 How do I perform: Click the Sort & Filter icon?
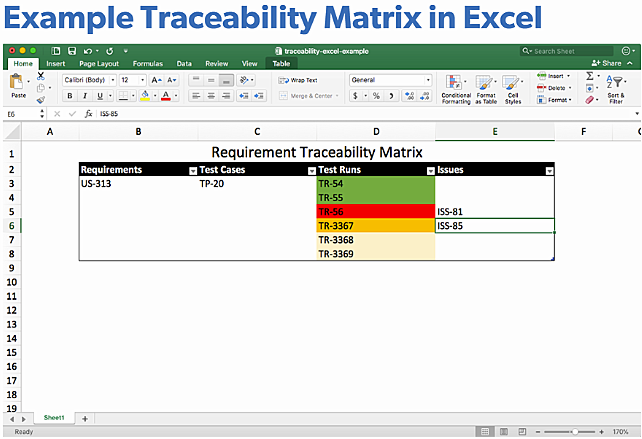[x=615, y=91]
